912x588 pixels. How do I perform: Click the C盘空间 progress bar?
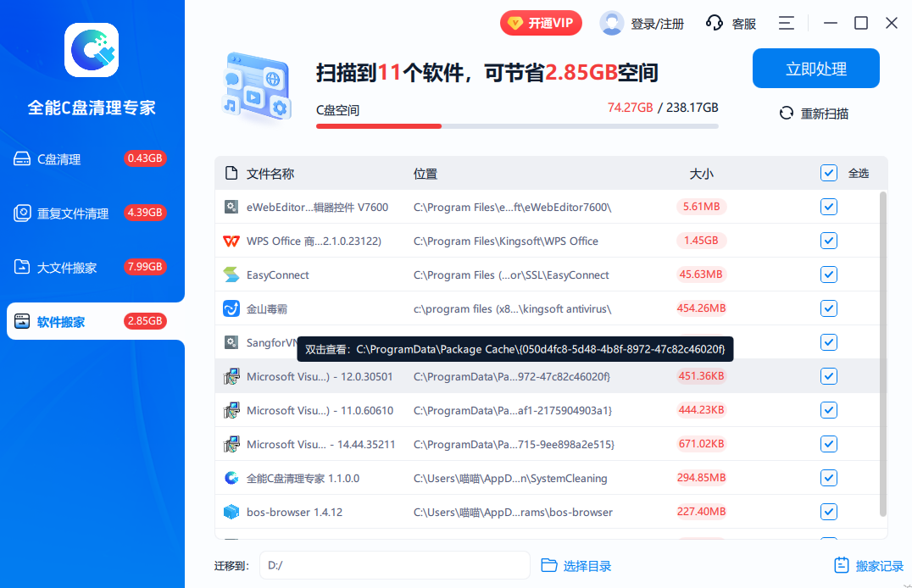(x=517, y=126)
